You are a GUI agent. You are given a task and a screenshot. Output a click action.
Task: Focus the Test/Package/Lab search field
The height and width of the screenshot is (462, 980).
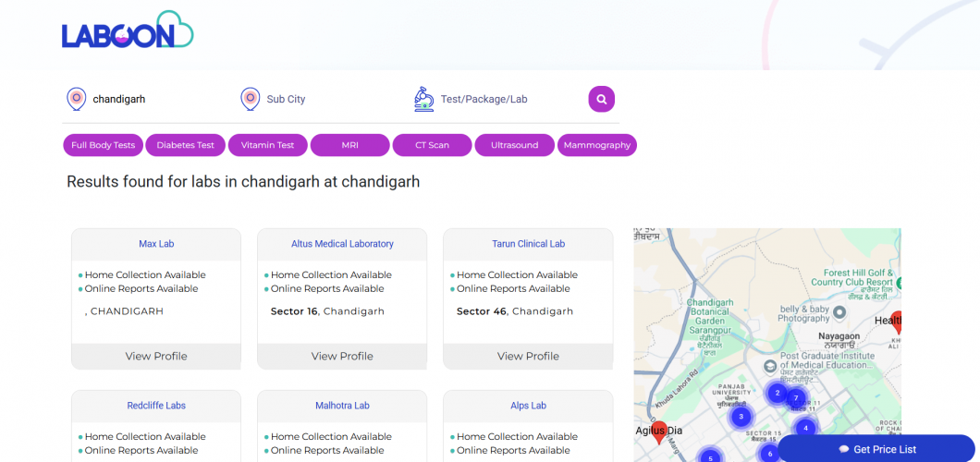coord(509,99)
